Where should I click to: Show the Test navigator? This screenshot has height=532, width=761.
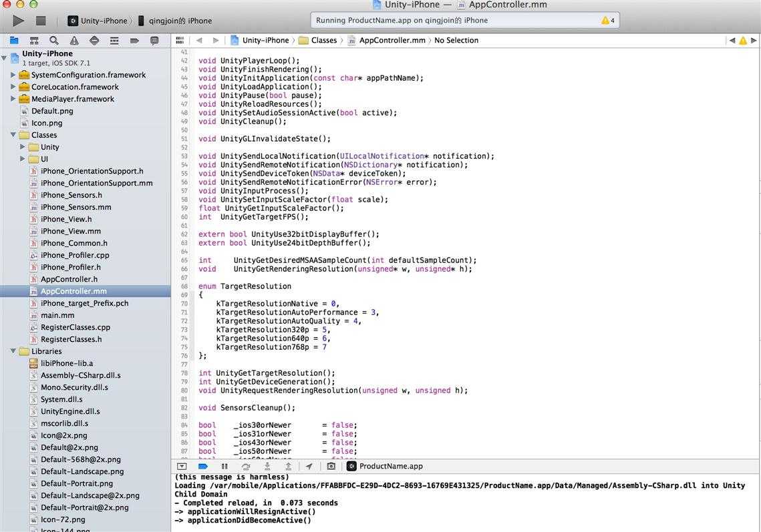[x=94, y=40]
